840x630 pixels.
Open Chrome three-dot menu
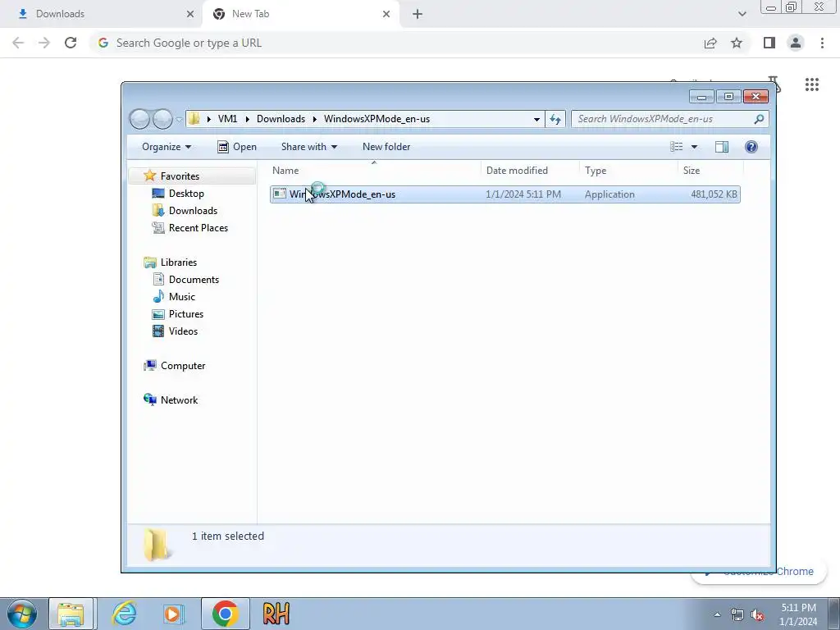(x=822, y=43)
